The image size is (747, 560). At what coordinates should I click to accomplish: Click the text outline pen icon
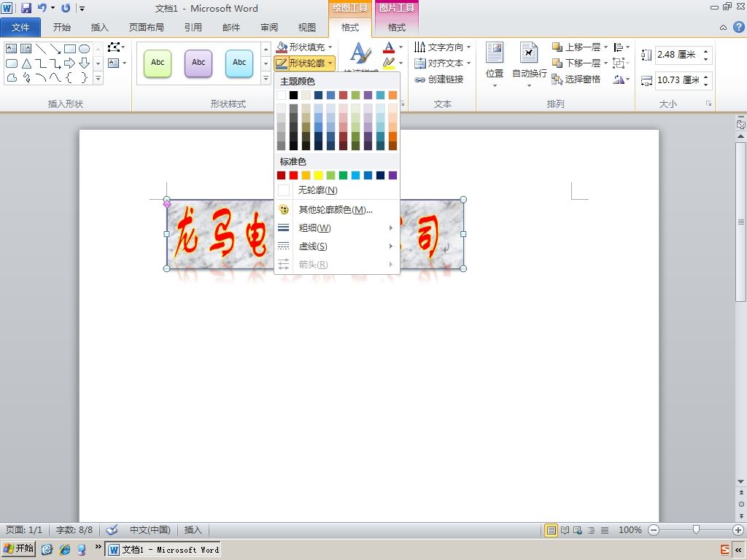pos(389,63)
